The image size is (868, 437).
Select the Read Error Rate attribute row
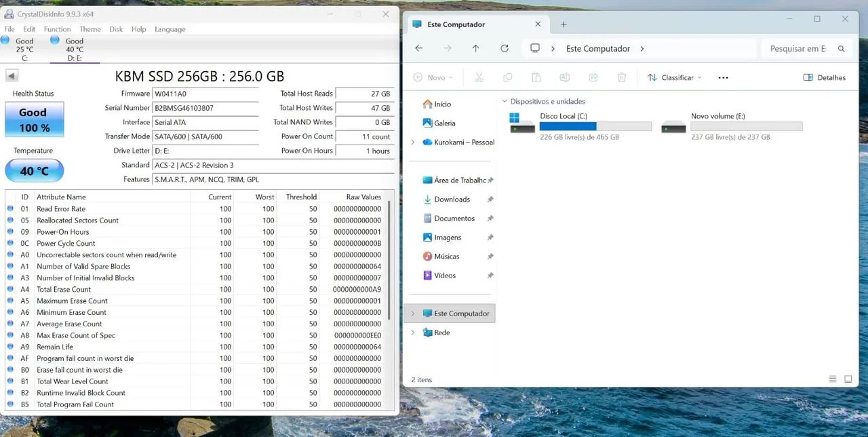195,209
